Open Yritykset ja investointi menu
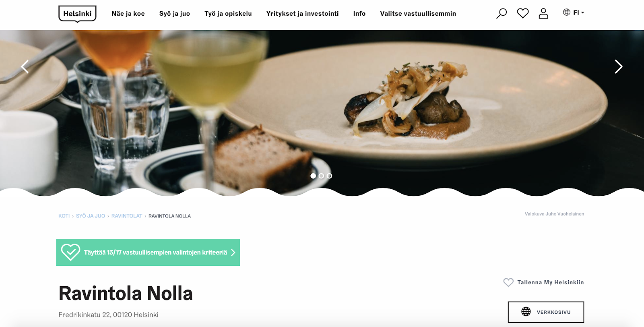 (x=303, y=14)
